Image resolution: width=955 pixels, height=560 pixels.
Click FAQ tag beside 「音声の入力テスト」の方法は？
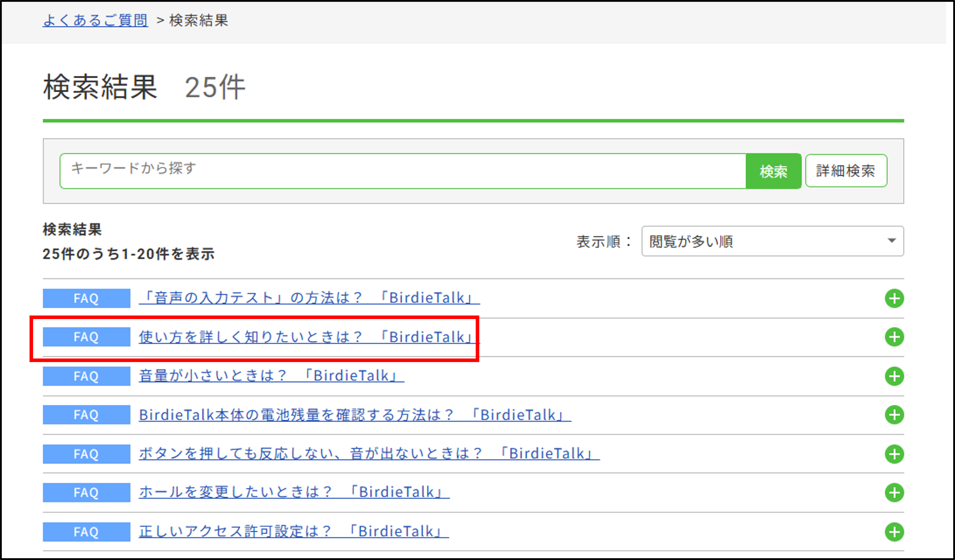(86, 298)
